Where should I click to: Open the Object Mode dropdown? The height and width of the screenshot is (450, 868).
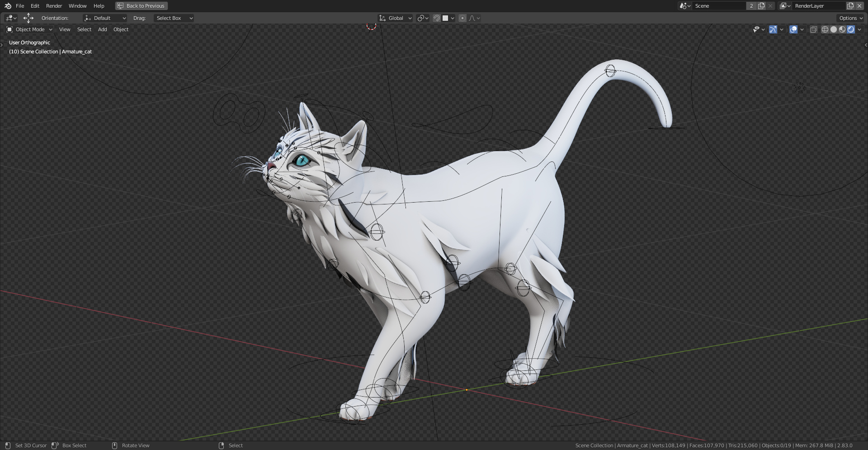click(29, 29)
